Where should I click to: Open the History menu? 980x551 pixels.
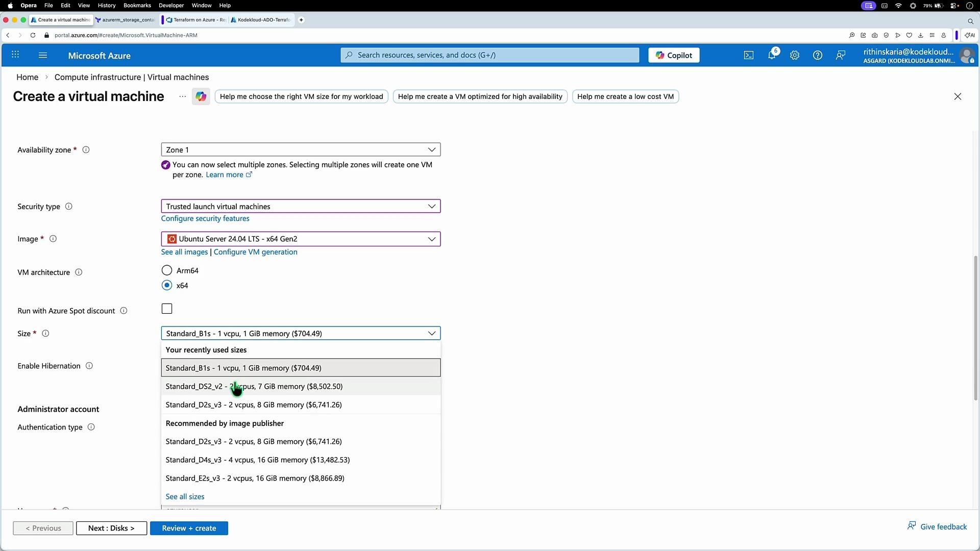(107, 5)
